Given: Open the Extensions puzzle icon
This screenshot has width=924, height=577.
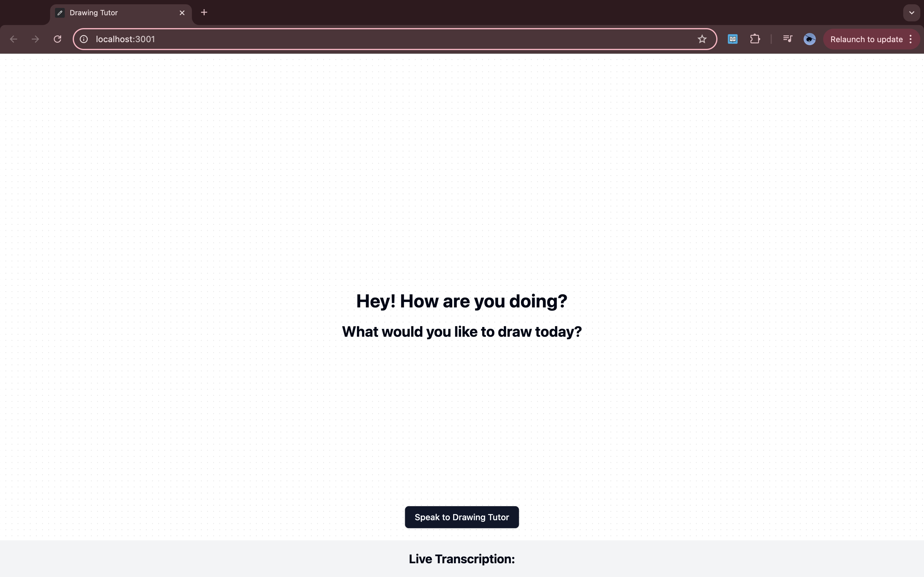Looking at the screenshot, I should pyautogui.click(x=754, y=39).
